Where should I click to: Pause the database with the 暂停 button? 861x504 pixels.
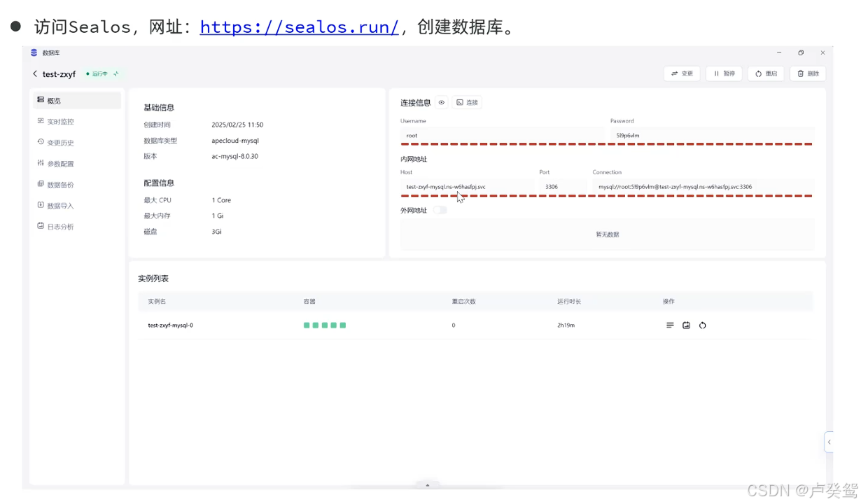click(724, 73)
